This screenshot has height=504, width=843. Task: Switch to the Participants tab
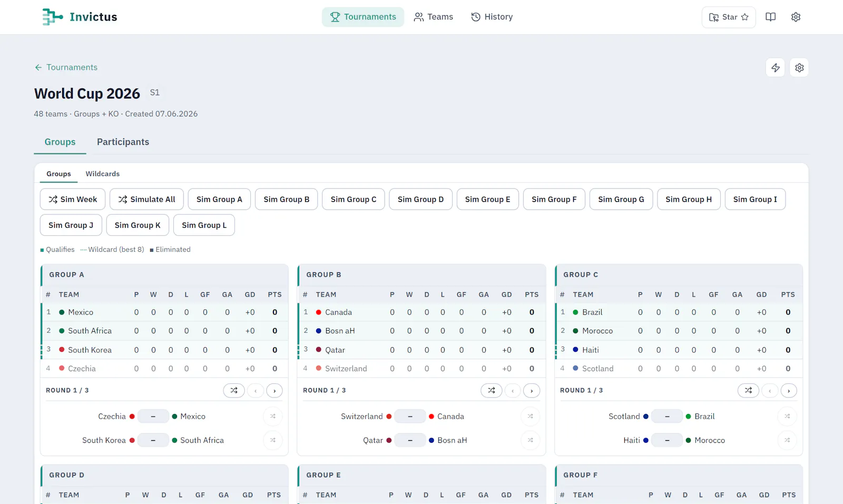click(123, 142)
